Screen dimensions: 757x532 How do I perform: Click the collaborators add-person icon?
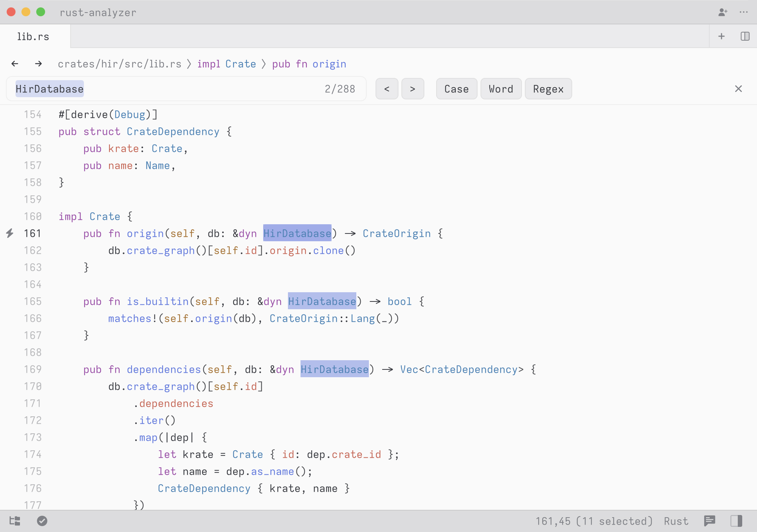pyautogui.click(x=723, y=12)
